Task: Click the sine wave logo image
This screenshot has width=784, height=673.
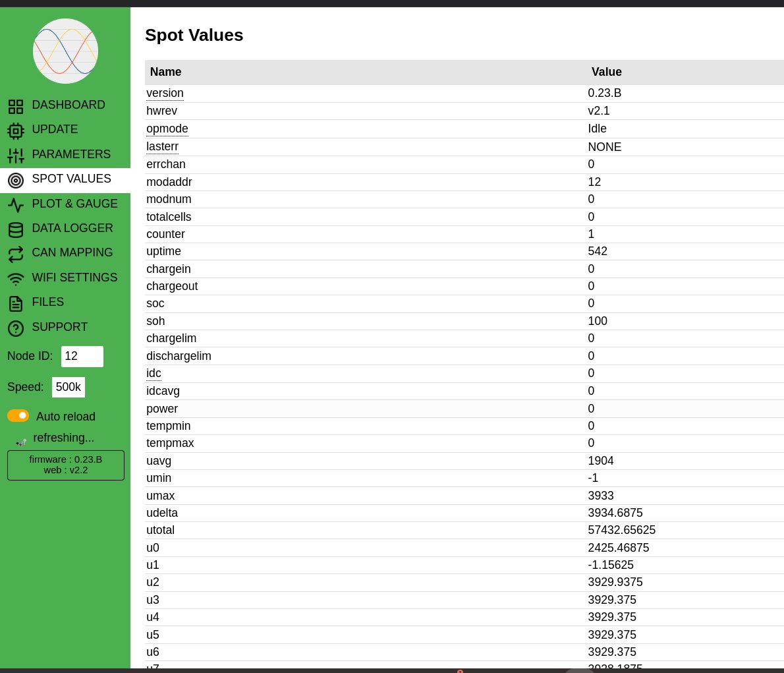Action: pos(65,51)
